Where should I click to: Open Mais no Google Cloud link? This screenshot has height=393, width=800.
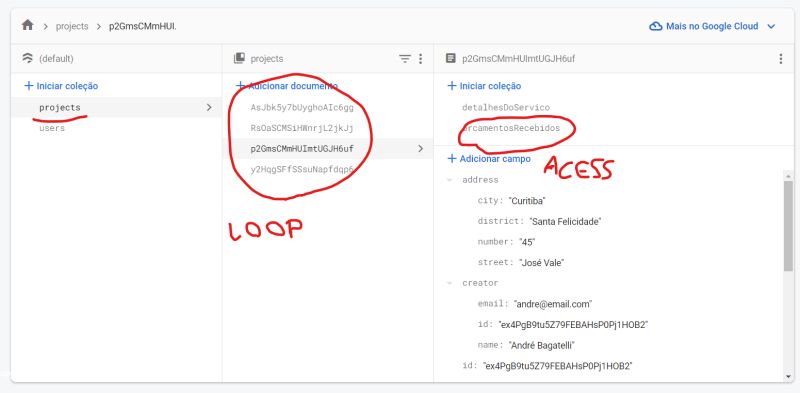tap(712, 26)
